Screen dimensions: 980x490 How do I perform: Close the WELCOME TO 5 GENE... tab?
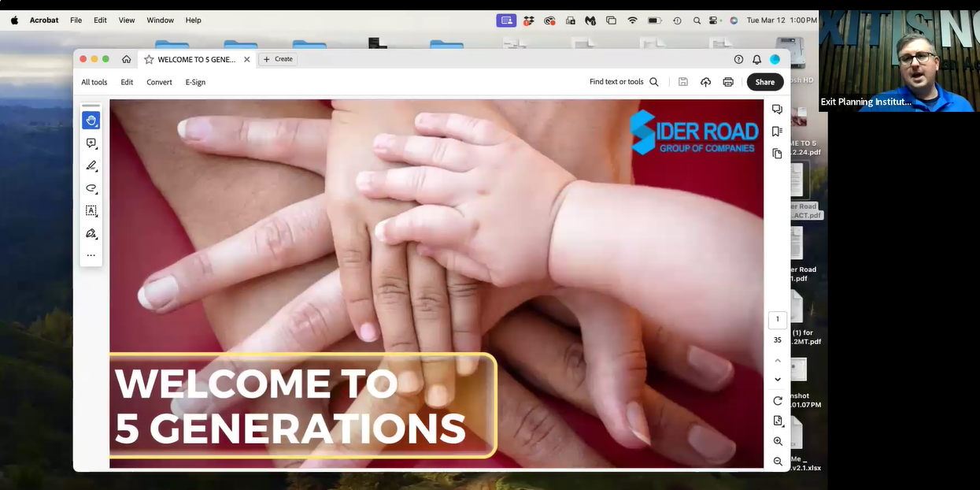click(247, 59)
